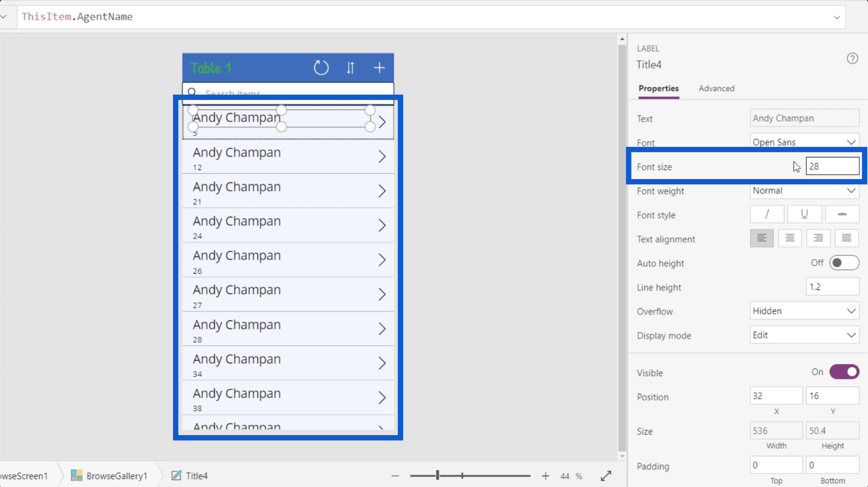868x487 pixels.
Task: Click the scroll up arrow of canvas scrollbar
Action: pyautogui.click(x=622, y=39)
